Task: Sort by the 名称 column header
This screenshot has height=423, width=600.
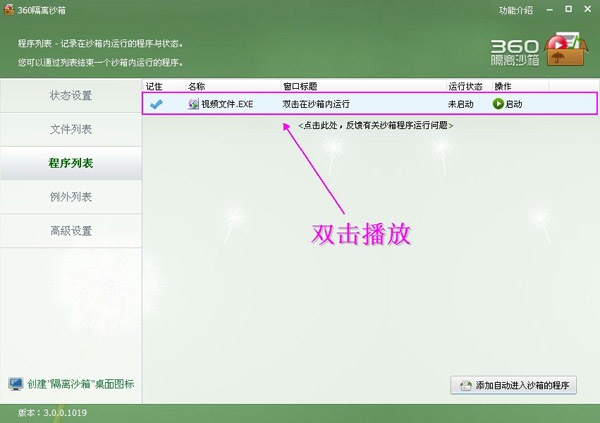Action: (x=233, y=86)
